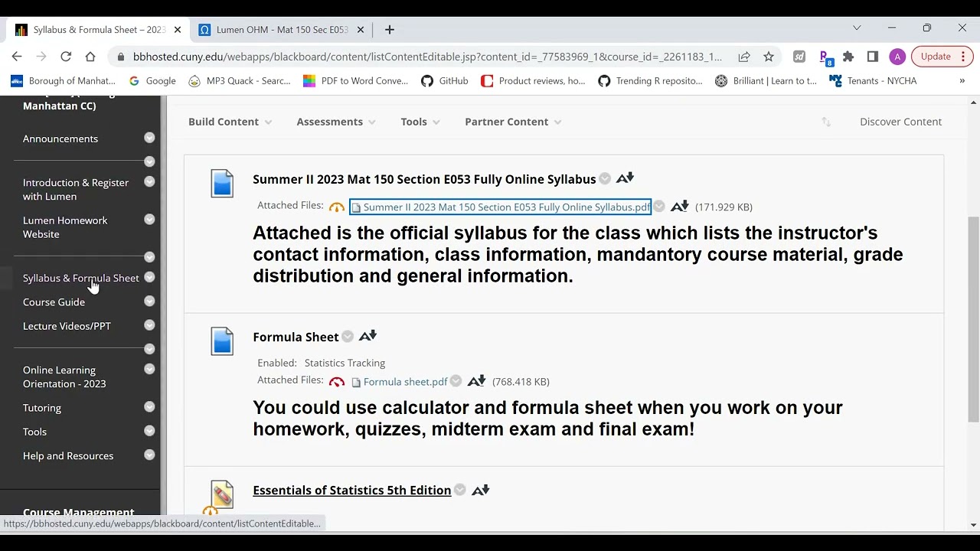The height and width of the screenshot is (551, 980).
Task: Open the Formula sheet.pdf attachment
Action: [405, 382]
